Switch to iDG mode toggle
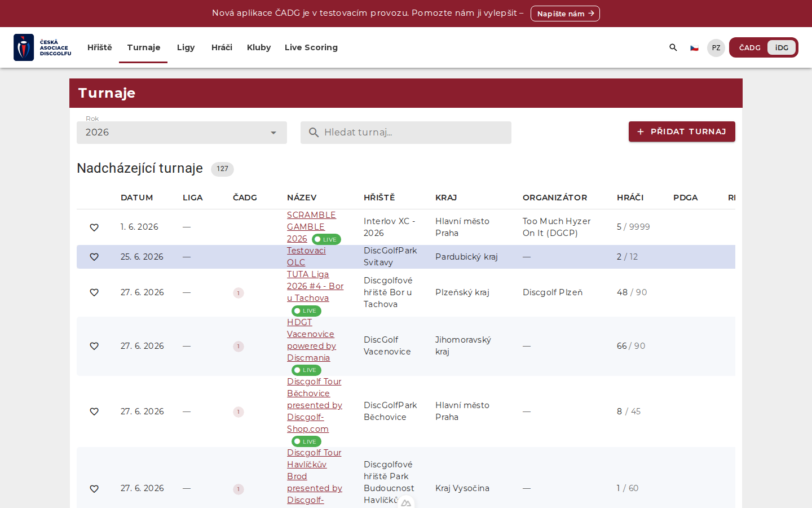812x508 pixels. [x=782, y=47]
